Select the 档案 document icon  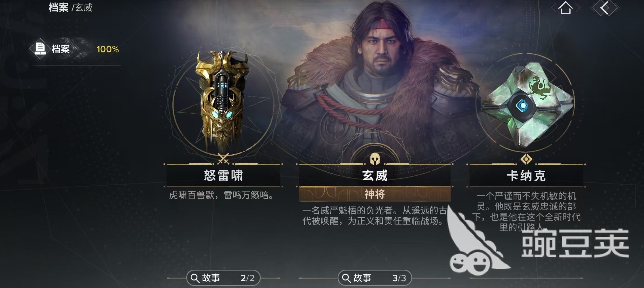click(40, 49)
